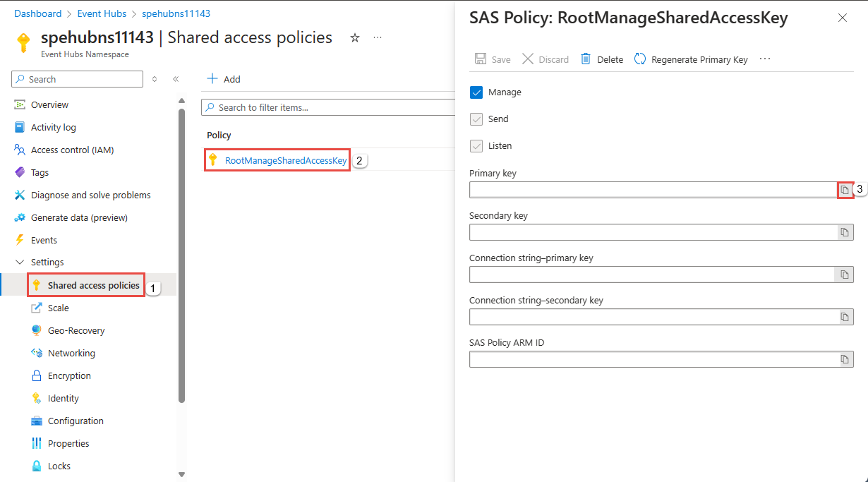
Task: Toggle the Send checkbox
Action: [x=476, y=119]
